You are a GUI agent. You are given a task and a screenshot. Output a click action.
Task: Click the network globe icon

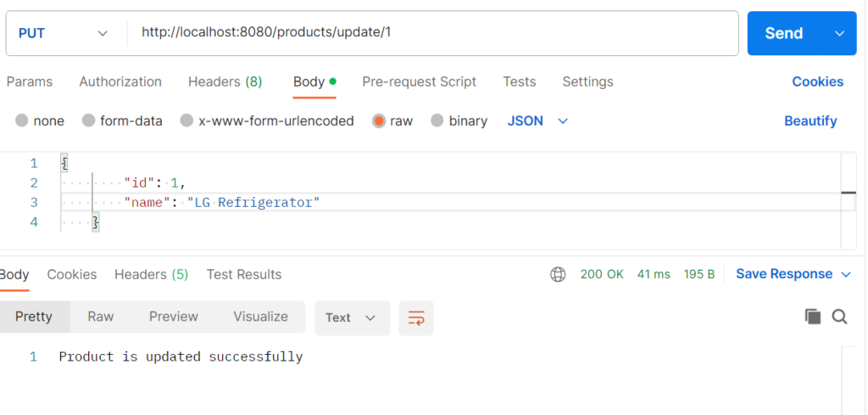[558, 274]
